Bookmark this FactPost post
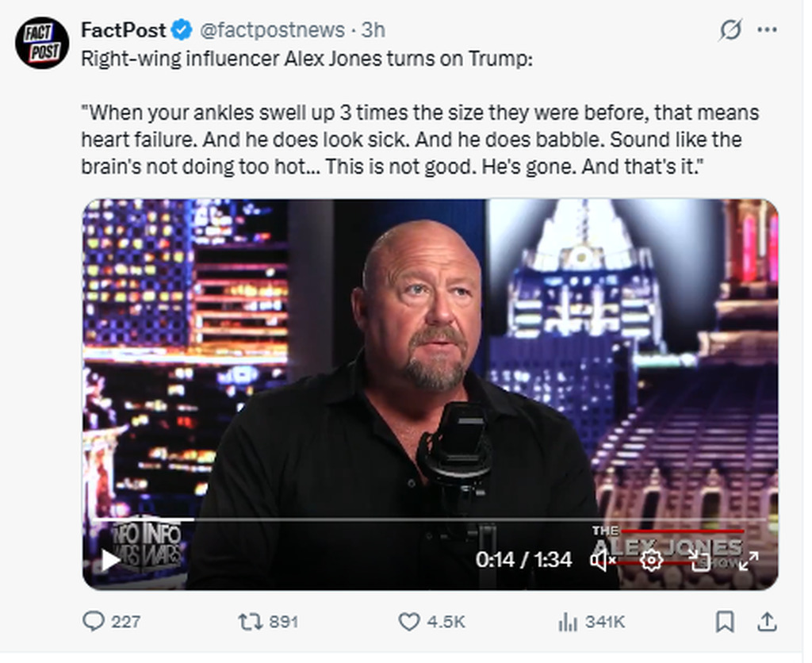Image resolution: width=812 pixels, height=663 pixels. point(725,623)
